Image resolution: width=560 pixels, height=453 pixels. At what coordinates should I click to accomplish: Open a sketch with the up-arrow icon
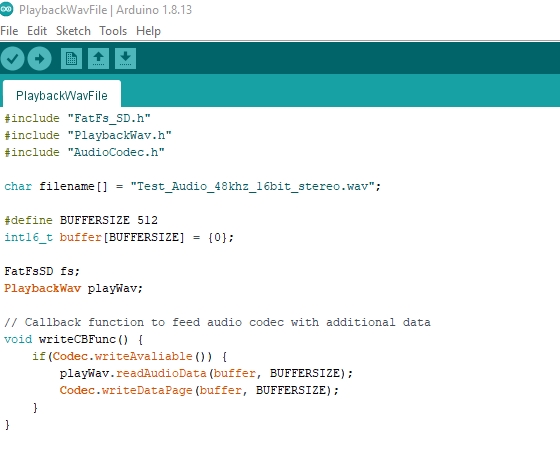point(99,59)
